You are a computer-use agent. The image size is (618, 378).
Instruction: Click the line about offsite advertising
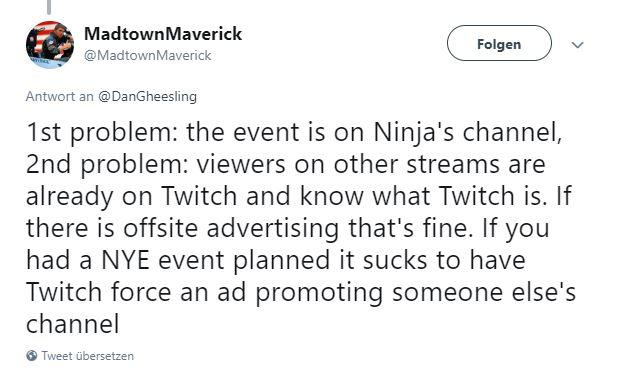[288, 229]
